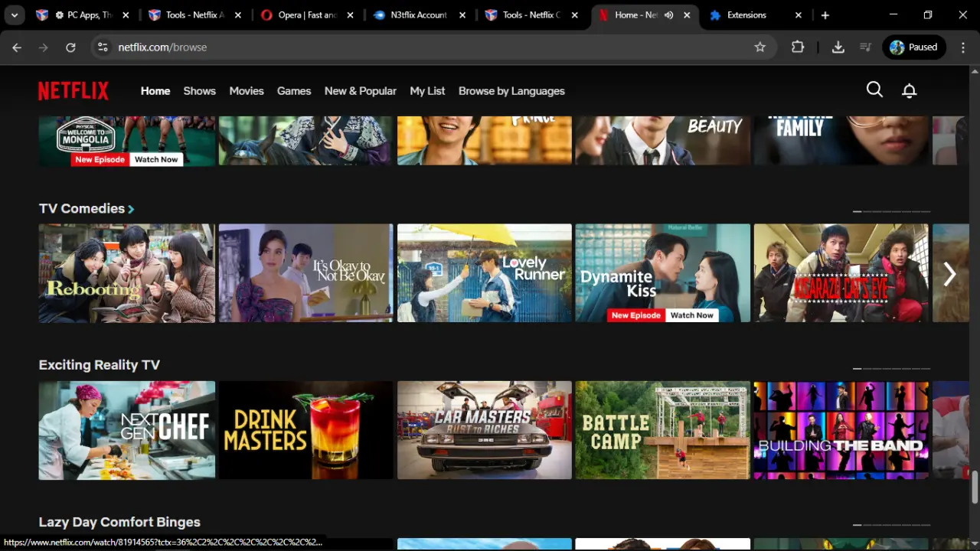Open Movies section

click(x=247, y=91)
